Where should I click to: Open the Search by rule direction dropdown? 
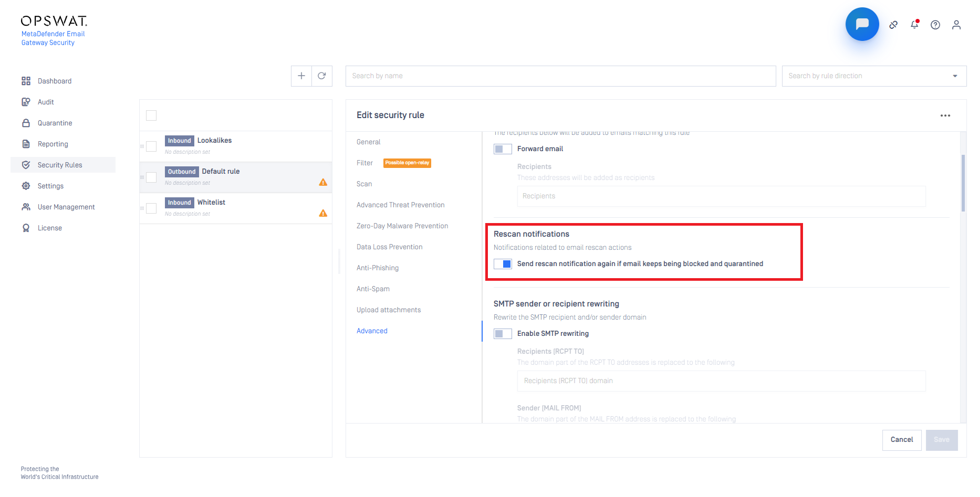(873, 76)
